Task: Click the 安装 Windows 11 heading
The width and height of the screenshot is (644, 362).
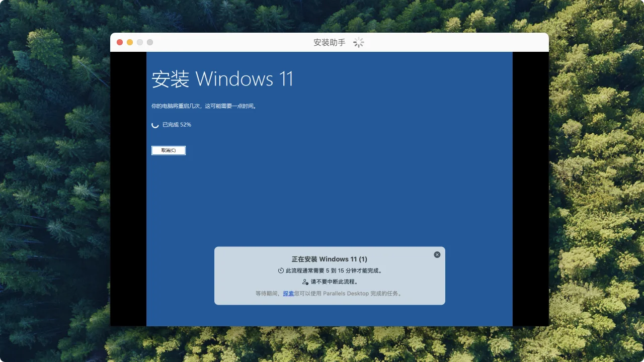Action: coord(222,79)
